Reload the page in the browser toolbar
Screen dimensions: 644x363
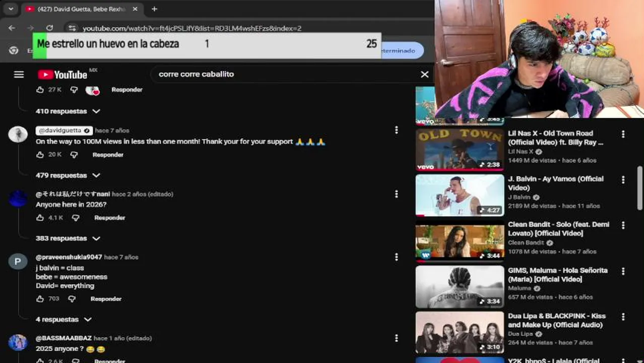point(49,28)
